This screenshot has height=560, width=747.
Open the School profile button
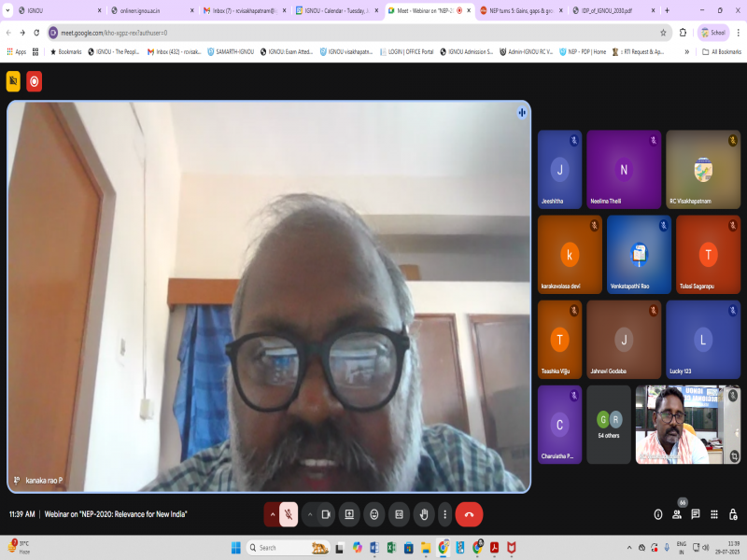pyautogui.click(x=713, y=33)
